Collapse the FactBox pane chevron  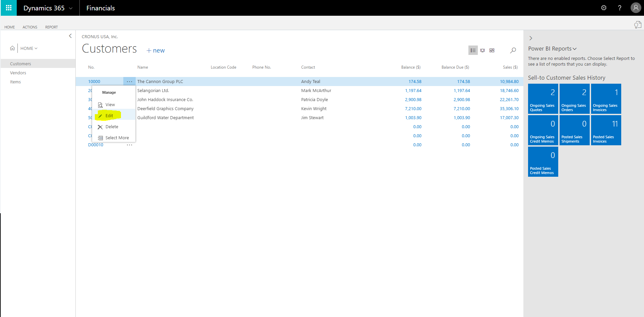pos(531,38)
